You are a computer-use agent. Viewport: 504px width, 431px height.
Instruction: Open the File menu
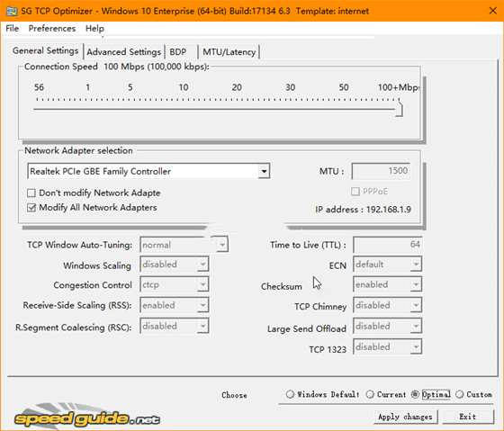[x=13, y=28]
